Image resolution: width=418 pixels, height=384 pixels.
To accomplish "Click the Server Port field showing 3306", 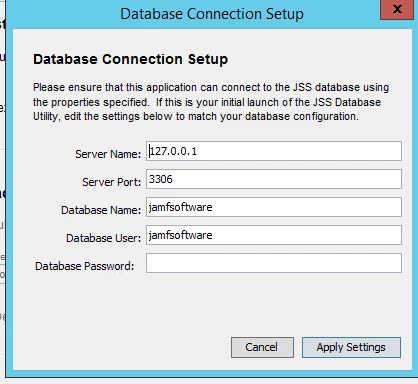I will click(x=274, y=179).
